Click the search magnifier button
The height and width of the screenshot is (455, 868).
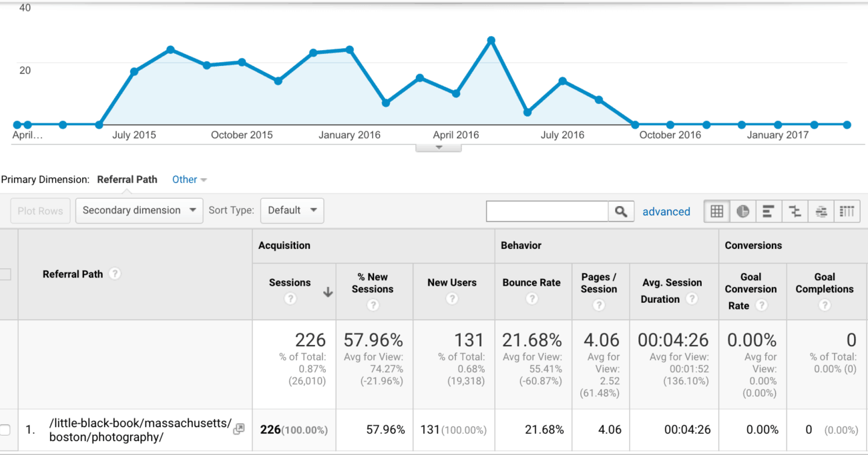pyautogui.click(x=620, y=211)
